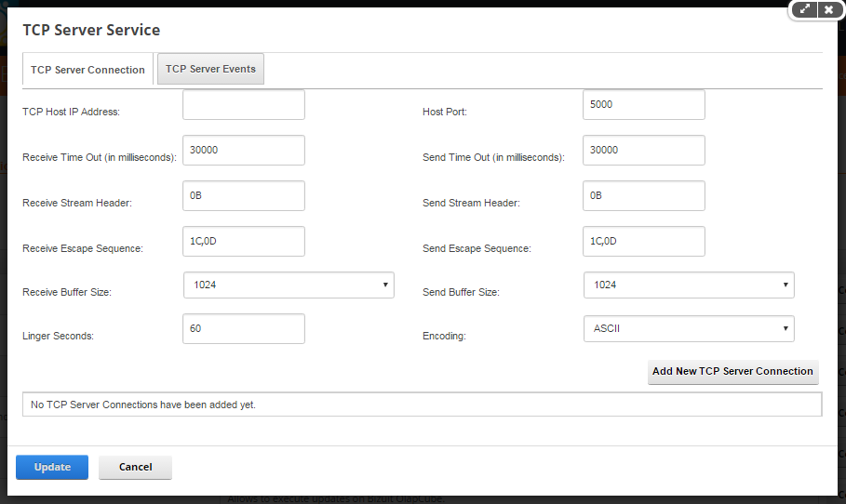Screen dimensions: 846x504
Task: Click the Host Port field showing 5000
Action: (644, 104)
